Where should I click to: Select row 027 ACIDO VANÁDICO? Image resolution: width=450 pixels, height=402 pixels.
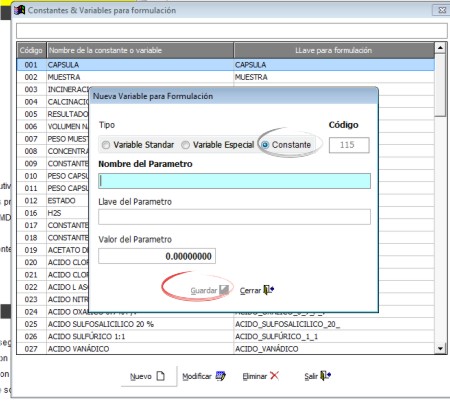[x=225, y=349]
